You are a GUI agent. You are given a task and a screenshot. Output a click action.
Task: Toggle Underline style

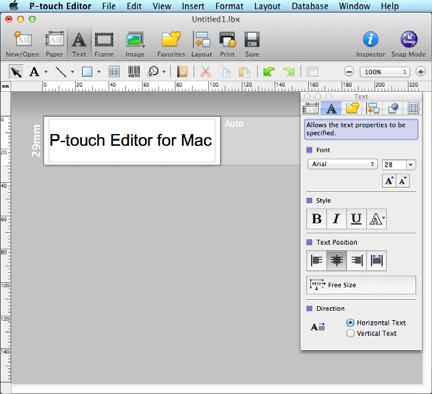[356, 219]
